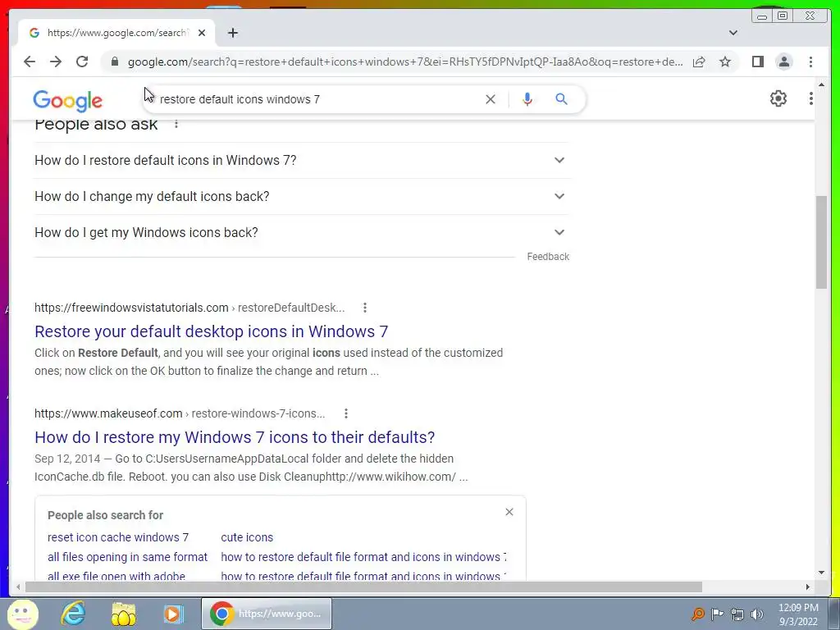840x630 pixels.
Task: Search 'reset icon cache windows 7'
Action: point(118,537)
